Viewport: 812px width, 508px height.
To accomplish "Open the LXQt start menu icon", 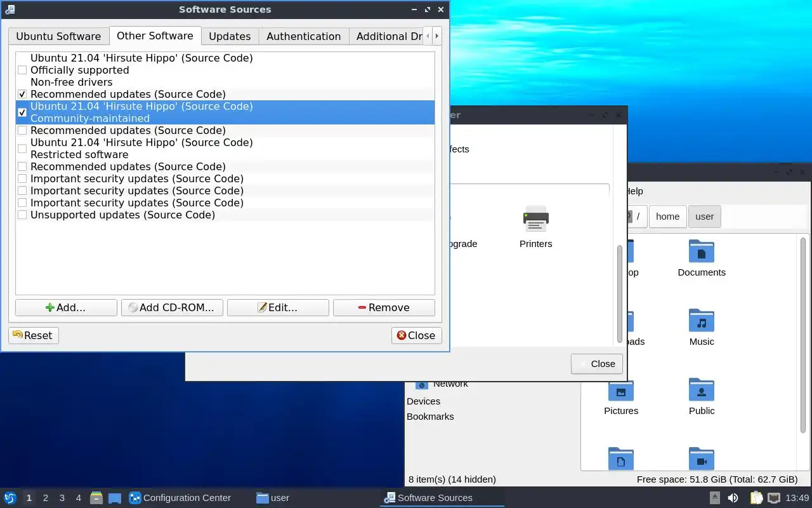I will (x=10, y=498).
